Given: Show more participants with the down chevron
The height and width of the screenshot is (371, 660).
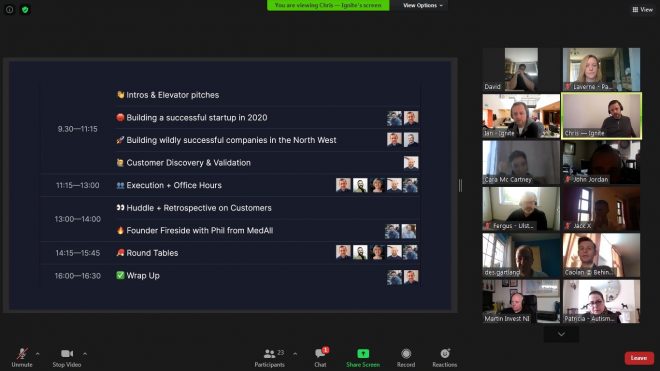Looking at the screenshot, I should [x=561, y=334].
